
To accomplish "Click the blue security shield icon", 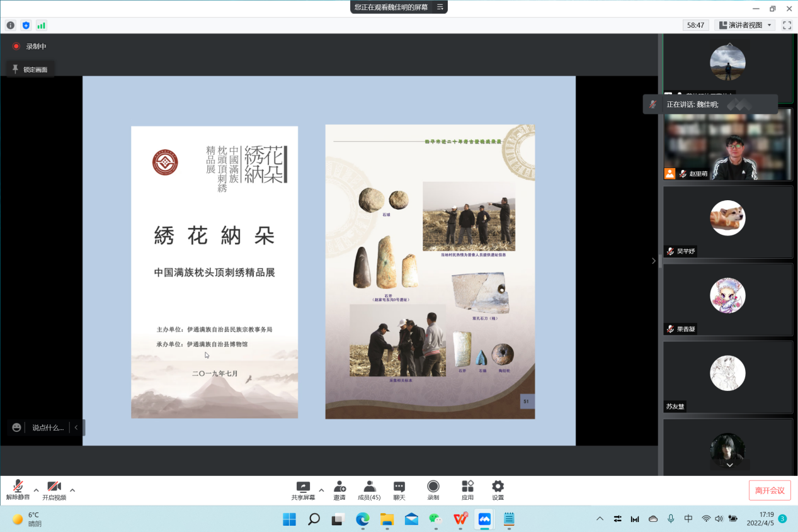I will (26, 25).
